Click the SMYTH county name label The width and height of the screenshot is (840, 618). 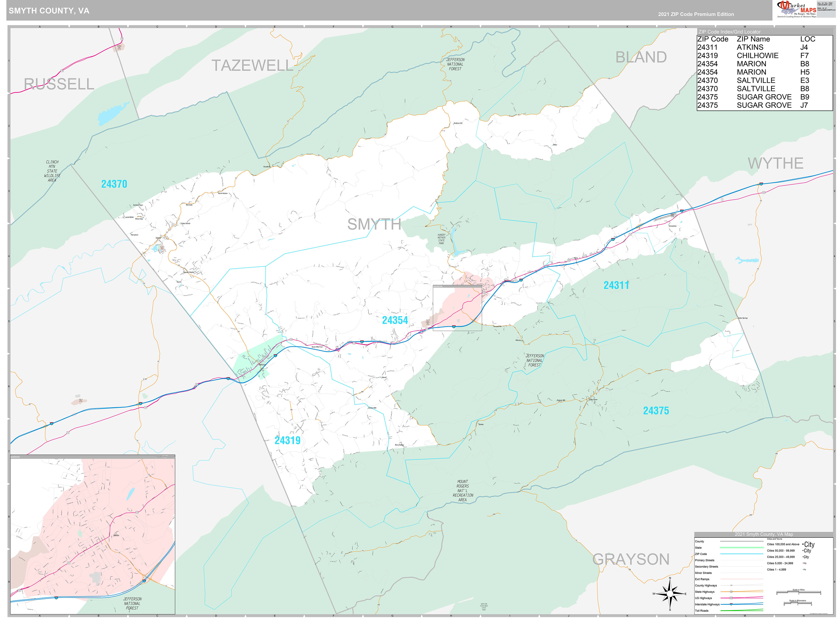pos(374,224)
